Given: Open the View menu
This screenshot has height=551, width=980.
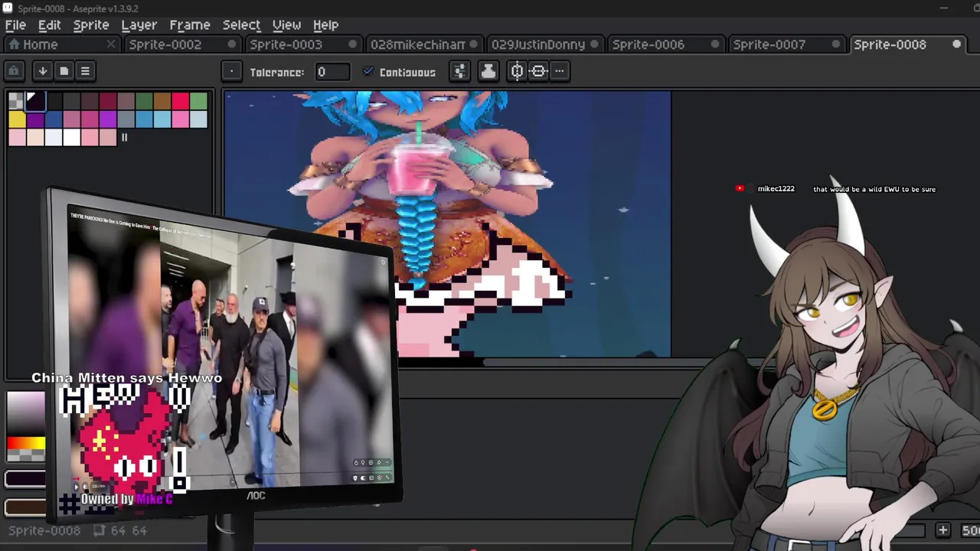Looking at the screenshot, I should 286,24.
